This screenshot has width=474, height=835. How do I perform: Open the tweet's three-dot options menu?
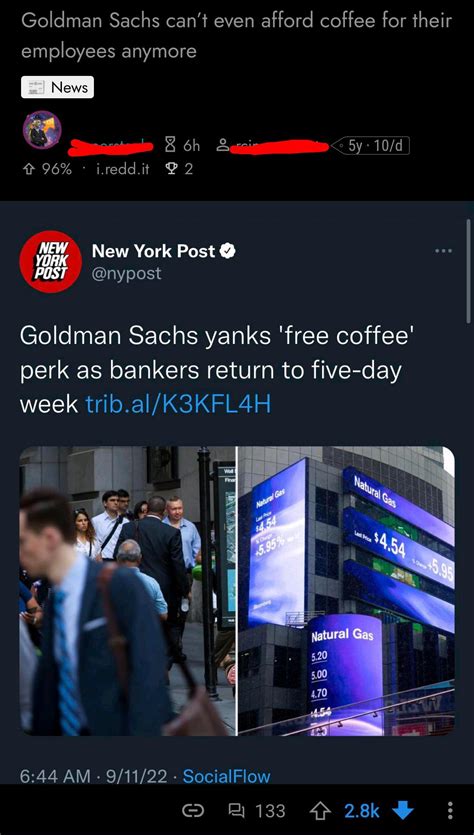tap(443, 250)
